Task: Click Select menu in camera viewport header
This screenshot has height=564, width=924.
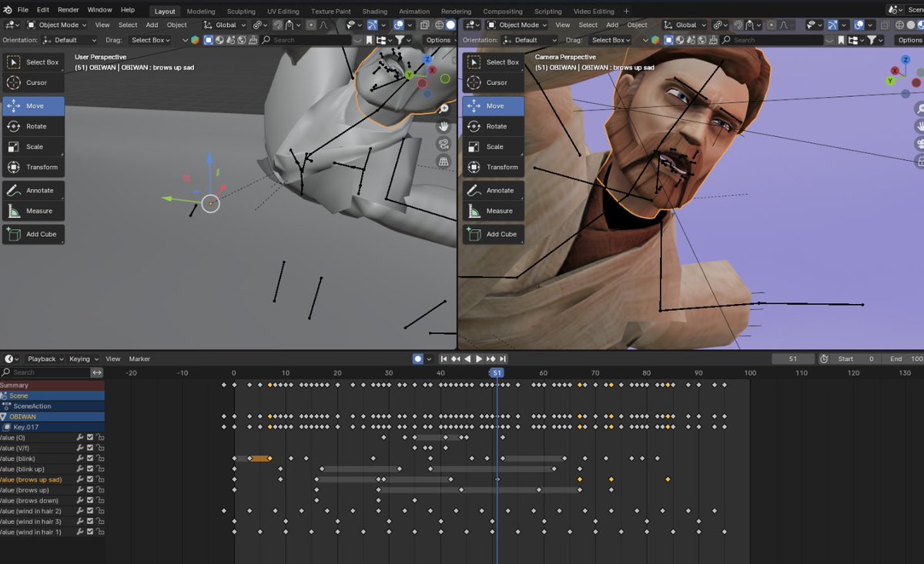Action: coord(588,25)
